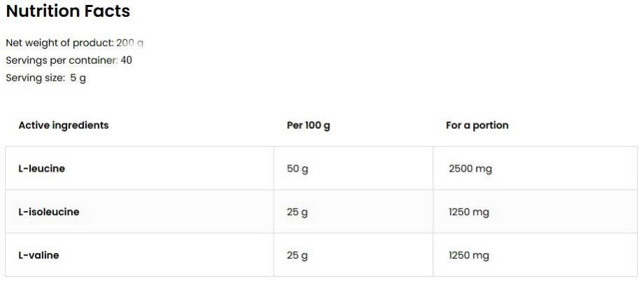Click the "Serving size" label
Screen dimensions: 644x295
[x=35, y=78]
